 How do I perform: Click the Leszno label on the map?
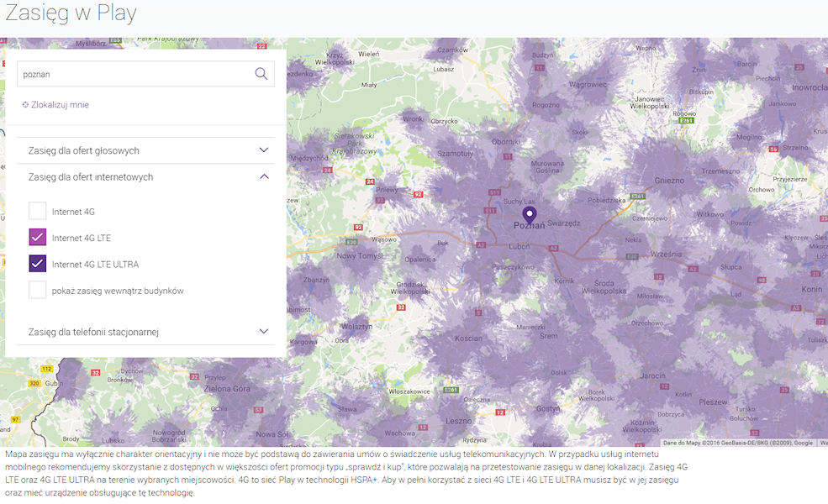(x=459, y=421)
